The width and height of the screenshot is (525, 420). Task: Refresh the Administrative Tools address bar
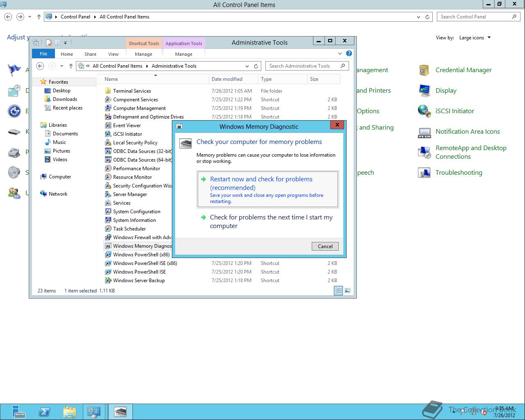tap(256, 66)
